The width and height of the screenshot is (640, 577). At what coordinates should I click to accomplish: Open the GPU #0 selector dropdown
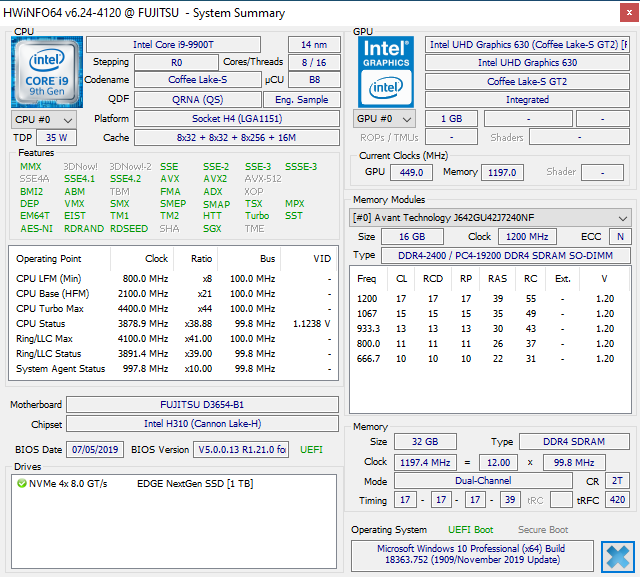(x=384, y=119)
